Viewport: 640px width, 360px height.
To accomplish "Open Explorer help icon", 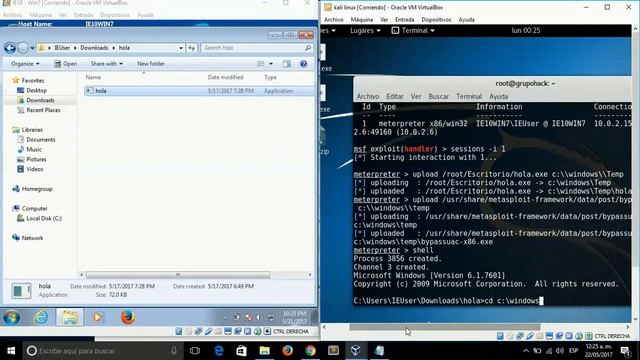I will (303, 64).
